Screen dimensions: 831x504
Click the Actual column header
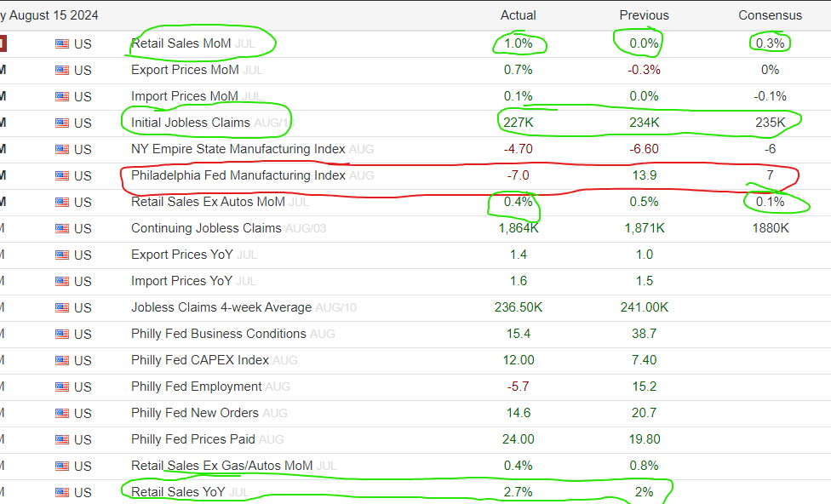(519, 15)
